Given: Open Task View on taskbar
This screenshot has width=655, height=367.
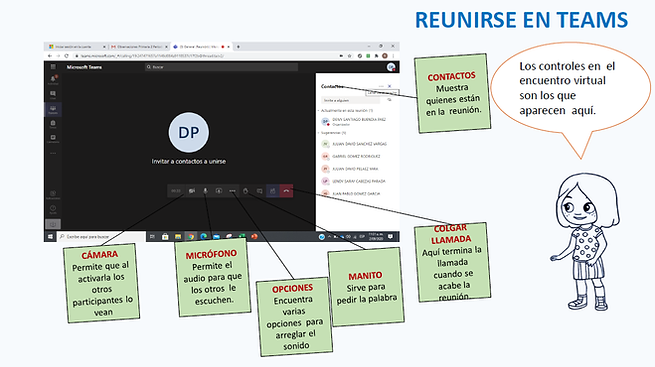Looking at the screenshot, I should click(x=152, y=237).
